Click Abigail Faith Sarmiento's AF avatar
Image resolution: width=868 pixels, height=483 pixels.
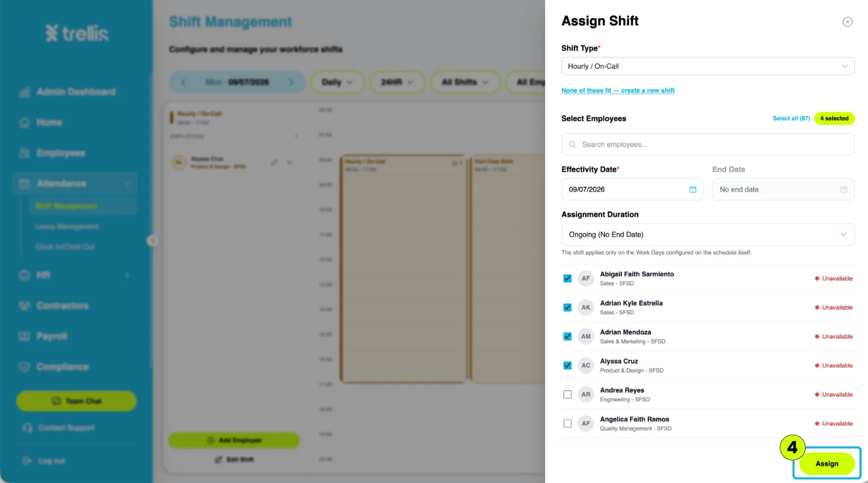[586, 279]
